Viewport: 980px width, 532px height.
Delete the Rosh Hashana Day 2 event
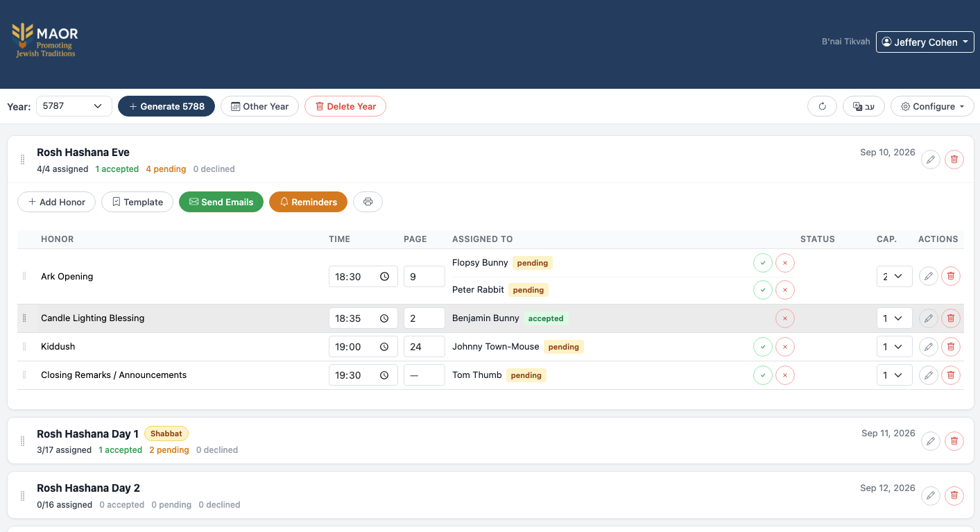954,496
